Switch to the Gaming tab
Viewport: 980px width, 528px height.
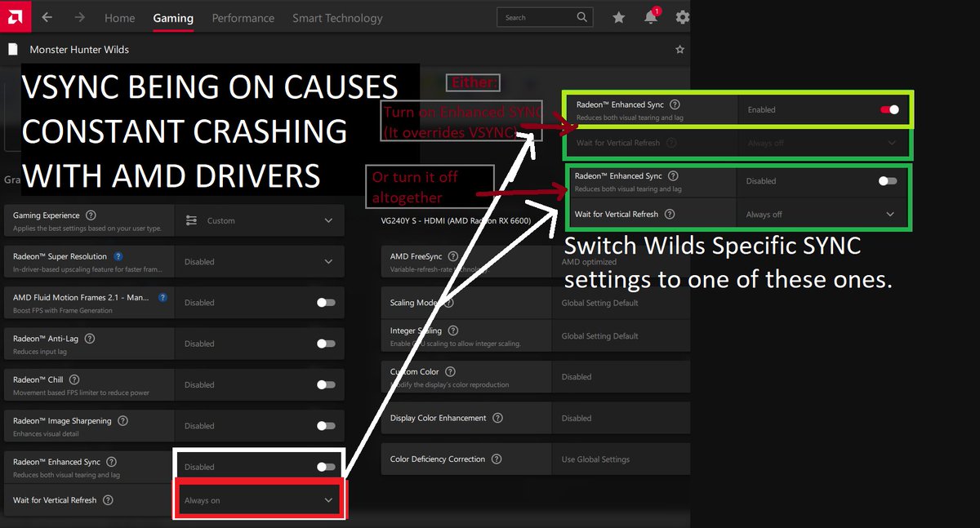point(173,18)
